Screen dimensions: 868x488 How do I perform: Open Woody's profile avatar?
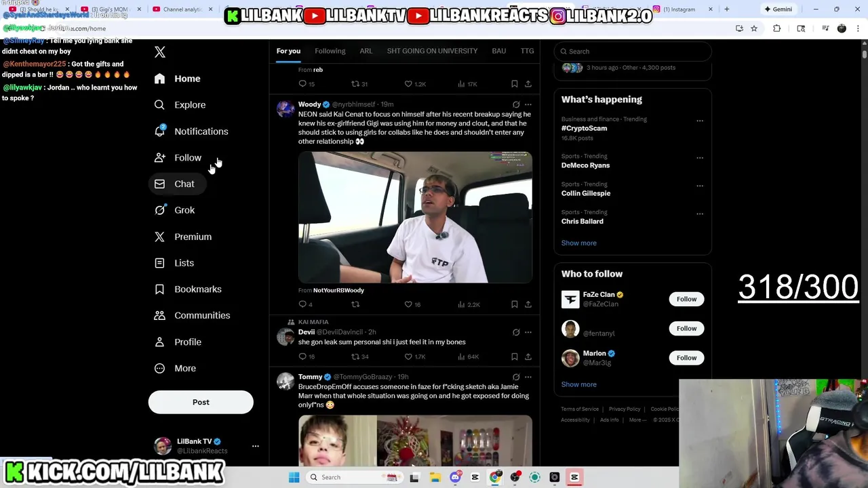[285, 108]
